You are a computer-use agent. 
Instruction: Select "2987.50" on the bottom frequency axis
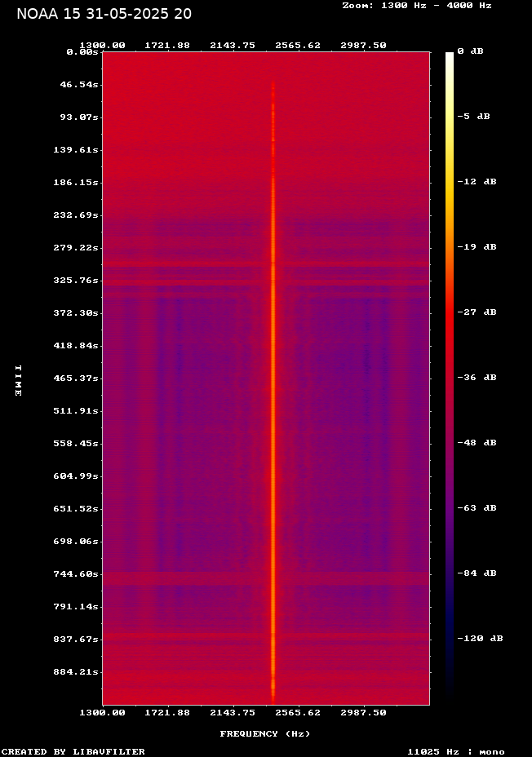[364, 713]
